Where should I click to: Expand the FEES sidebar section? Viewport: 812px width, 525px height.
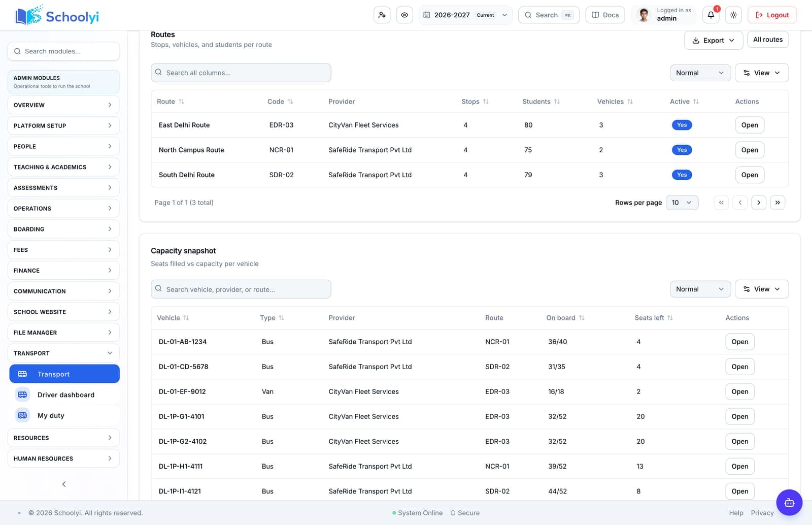point(63,250)
